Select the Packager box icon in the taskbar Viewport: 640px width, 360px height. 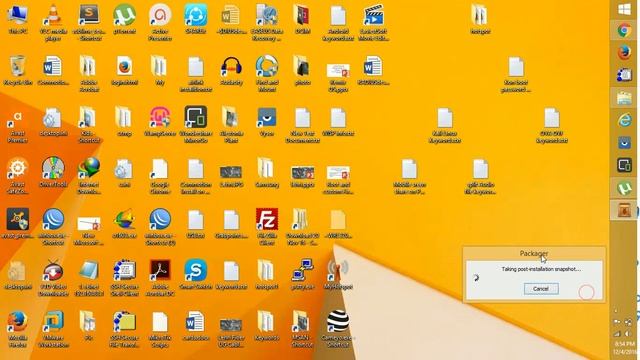click(624, 210)
